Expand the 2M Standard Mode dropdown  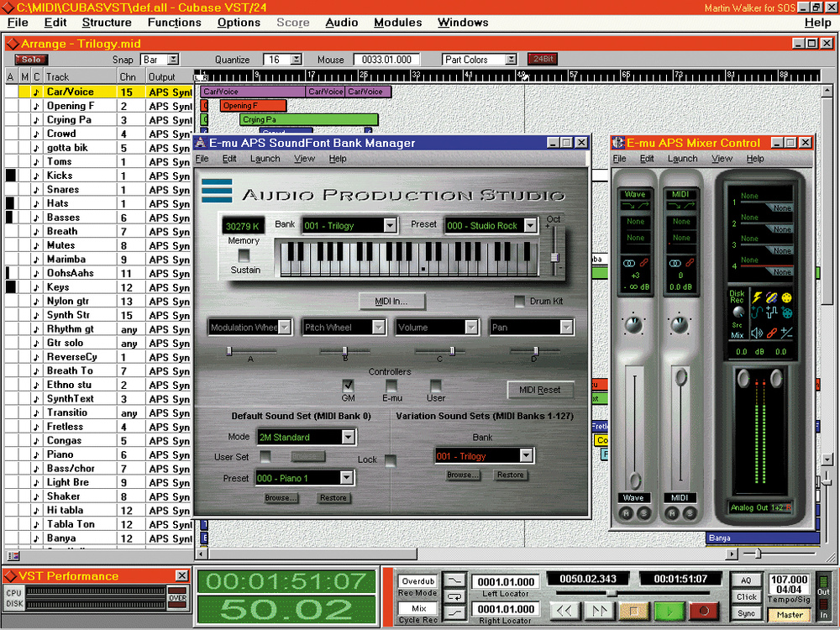click(x=348, y=437)
